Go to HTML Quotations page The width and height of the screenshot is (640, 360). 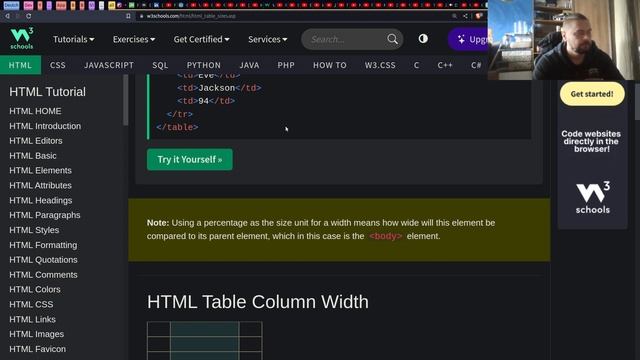click(x=43, y=260)
